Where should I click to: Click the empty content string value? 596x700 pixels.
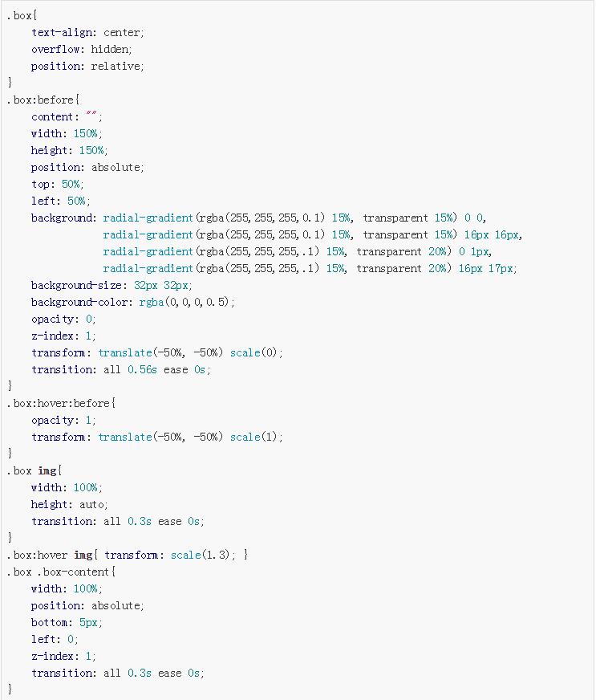coord(91,117)
